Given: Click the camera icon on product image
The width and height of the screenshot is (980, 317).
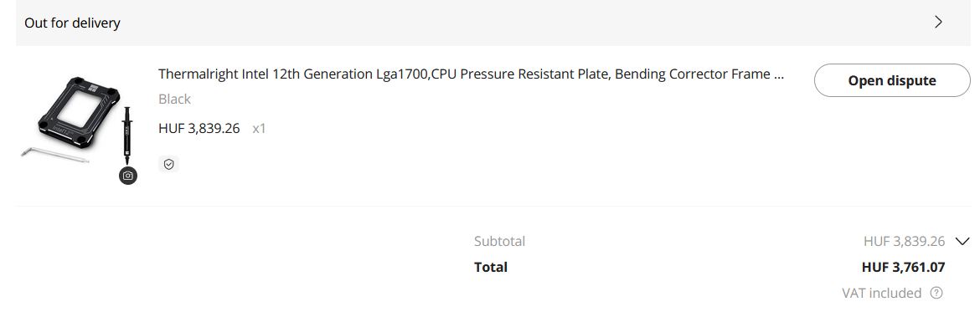Looking at the screenshot, I should pos(127,176).
